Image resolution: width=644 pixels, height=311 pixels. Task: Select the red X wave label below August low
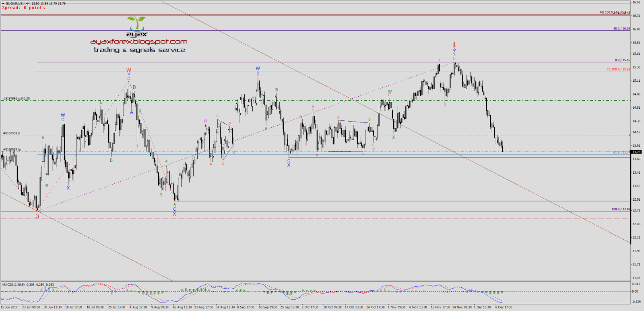point(174,214)
